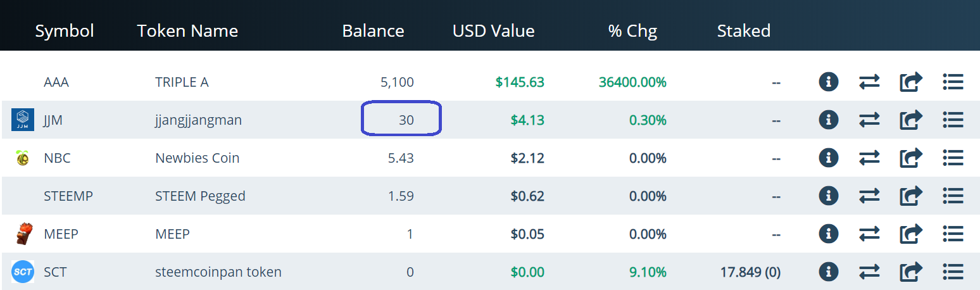Click send/share icon for AAA row
The height and width of the screenshot is (290, 980).
[x=911, y=82]
